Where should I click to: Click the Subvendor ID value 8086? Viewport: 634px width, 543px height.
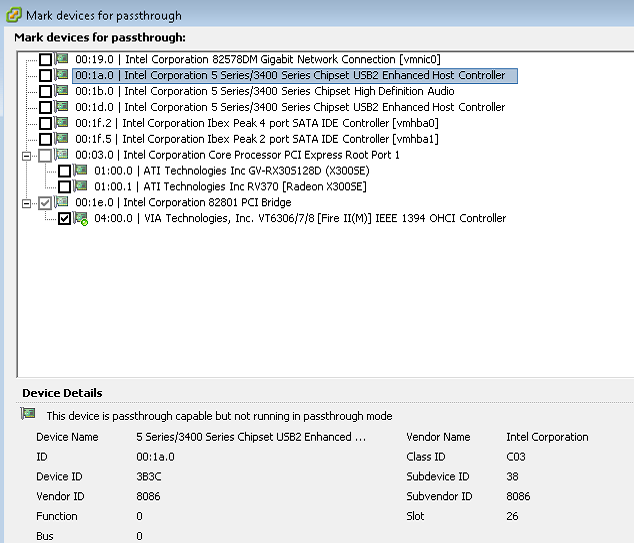(x=518, y=497)
